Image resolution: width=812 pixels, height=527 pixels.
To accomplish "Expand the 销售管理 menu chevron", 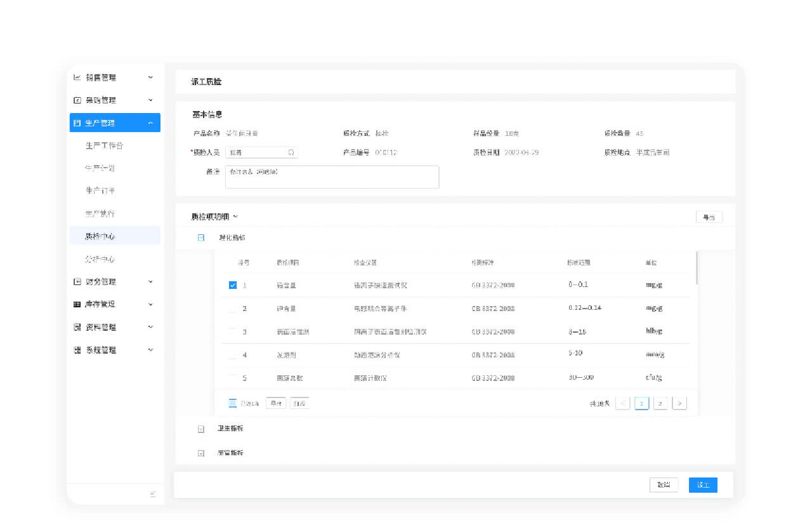I will (x=150, y=77).
